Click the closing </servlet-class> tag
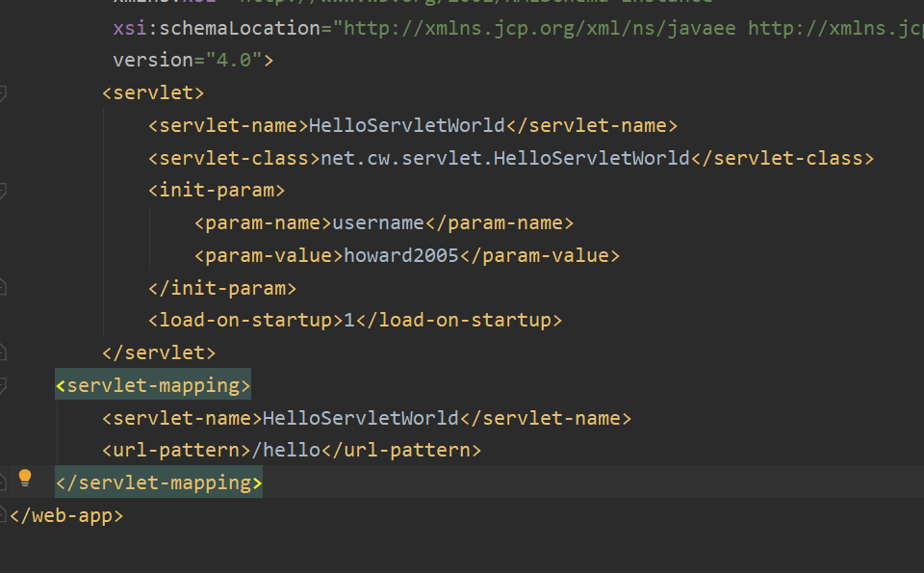Image resolution: width=924 pixels, height=573 pixels. click(x=783, y=158)
